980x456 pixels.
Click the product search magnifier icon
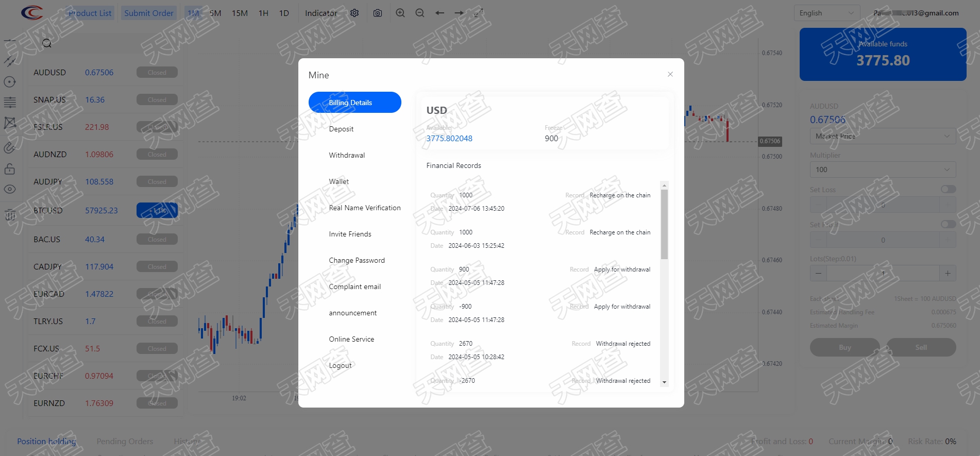click(x=47, y=43)
